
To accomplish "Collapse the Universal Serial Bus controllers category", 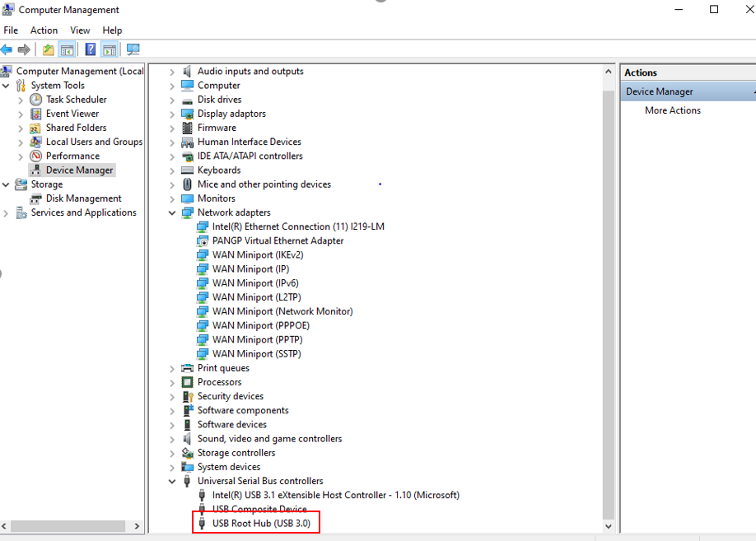I will (171, 482).
